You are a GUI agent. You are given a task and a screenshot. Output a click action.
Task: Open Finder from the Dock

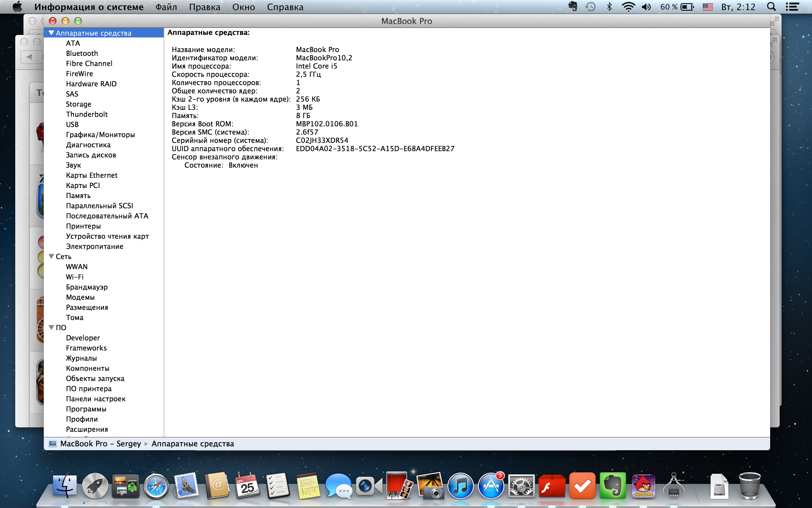(x=65, y=486)
